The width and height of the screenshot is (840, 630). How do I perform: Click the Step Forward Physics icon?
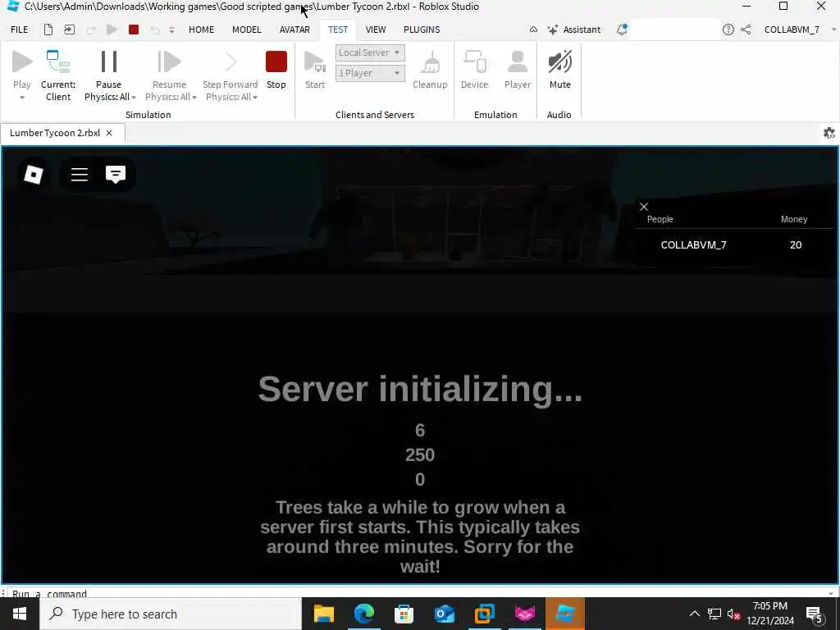(x=231, y=62)
